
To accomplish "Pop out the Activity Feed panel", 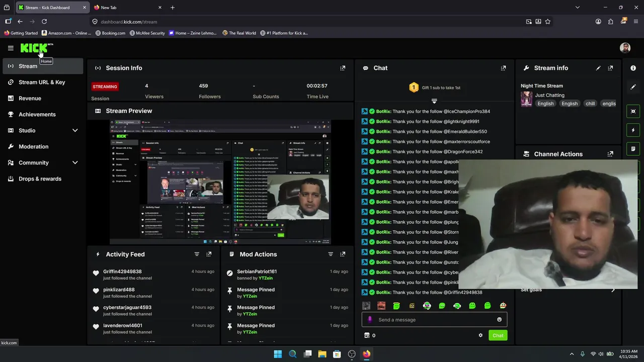I will tap(209, 254).
